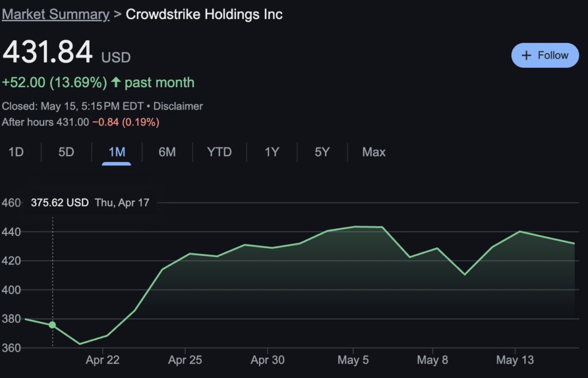Click the 360 y-axis label
588x378 pixels.
coord(11,348)
